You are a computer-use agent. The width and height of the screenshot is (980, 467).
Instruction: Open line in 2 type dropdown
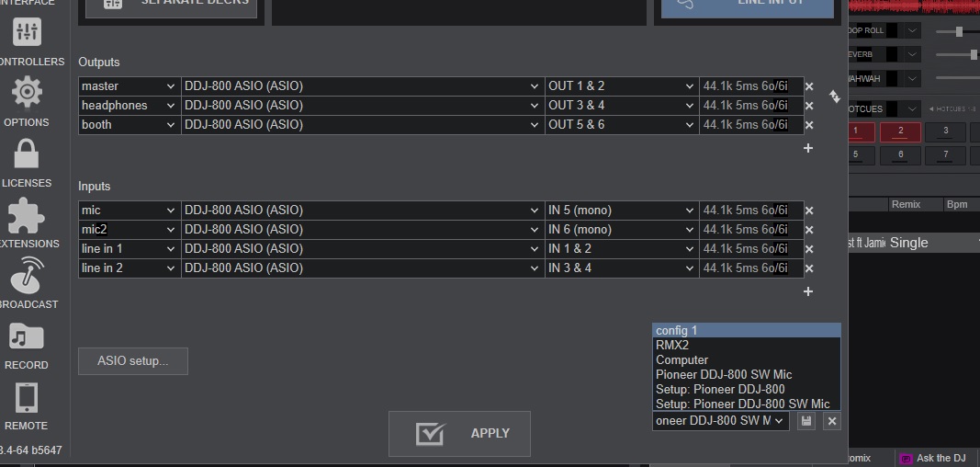pos(130,268)
